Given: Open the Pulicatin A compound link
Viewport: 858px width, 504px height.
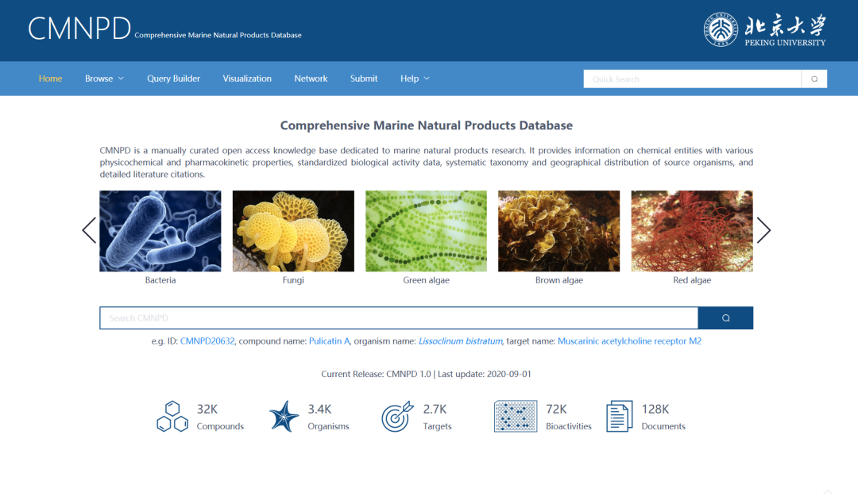Looking at the screenshot, I should point(329,341).
